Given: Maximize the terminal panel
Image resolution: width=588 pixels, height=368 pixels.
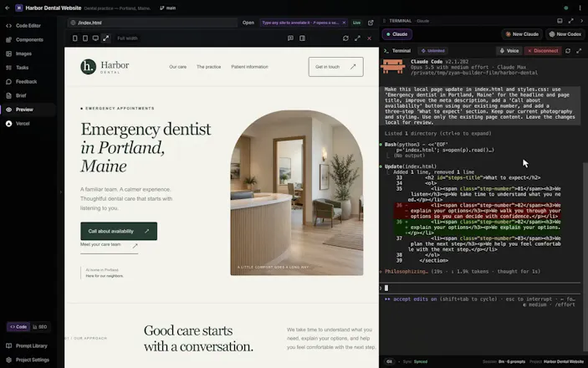Looking at the screenshot, I should [570, 21].
